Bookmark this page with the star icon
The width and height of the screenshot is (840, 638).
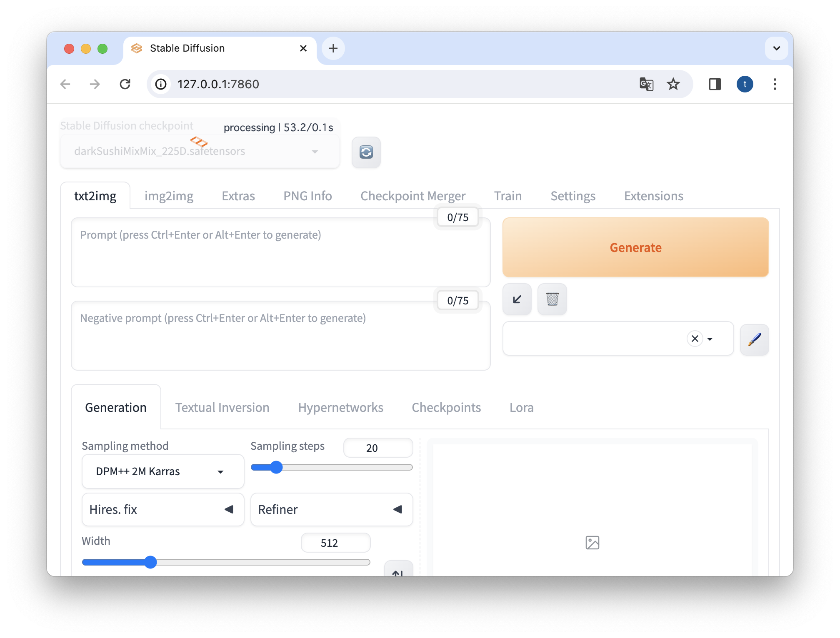click(x=673, y=84)
